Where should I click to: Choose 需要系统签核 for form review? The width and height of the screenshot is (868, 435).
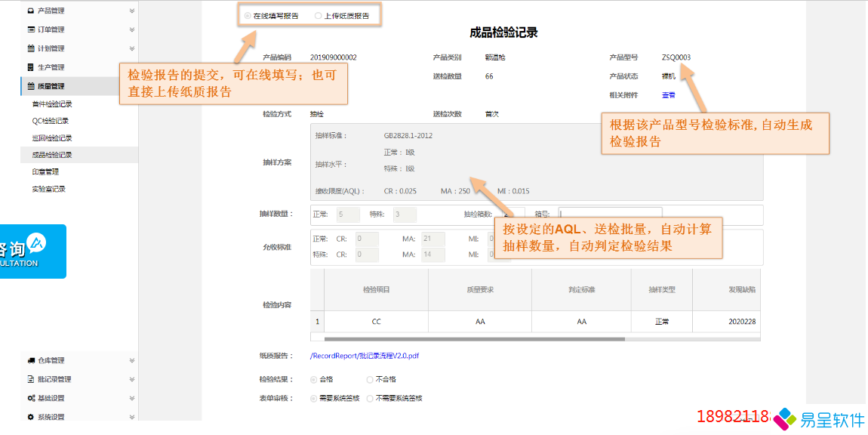pyautogui.click(x=314, y=399)
